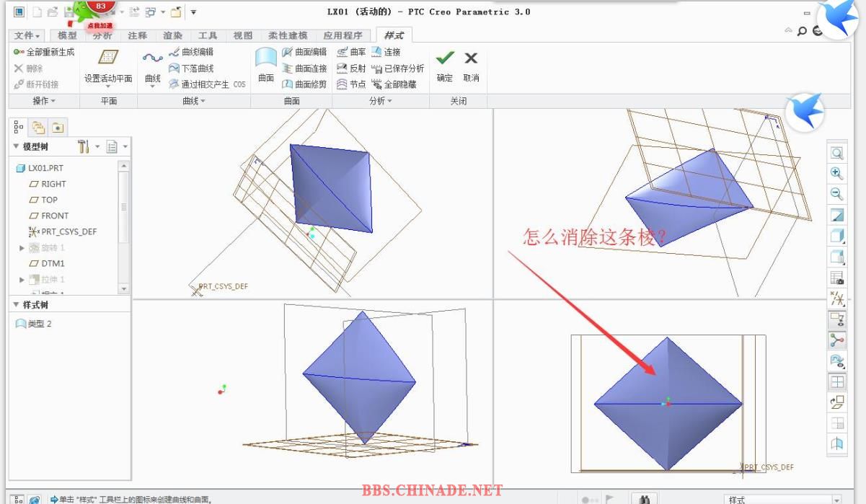Open customize quick access toolbar arrow
Screen dimensions: 866x504
(193, 12)
